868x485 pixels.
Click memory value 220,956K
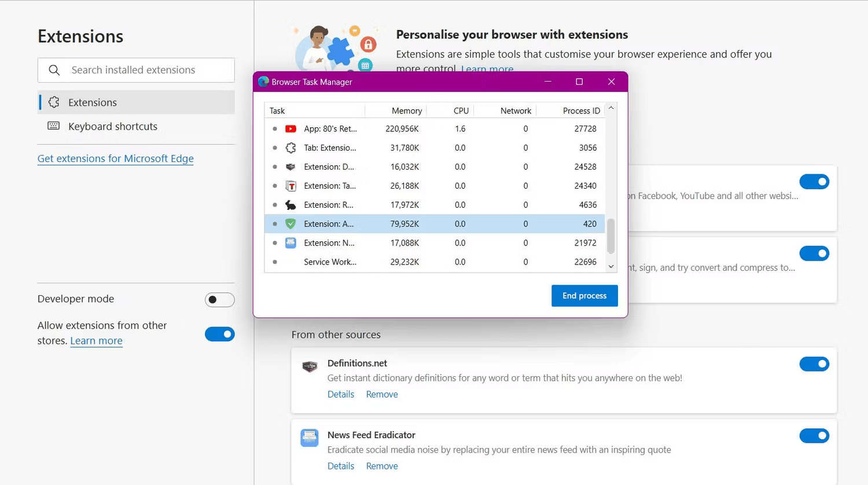pos(402,128)
